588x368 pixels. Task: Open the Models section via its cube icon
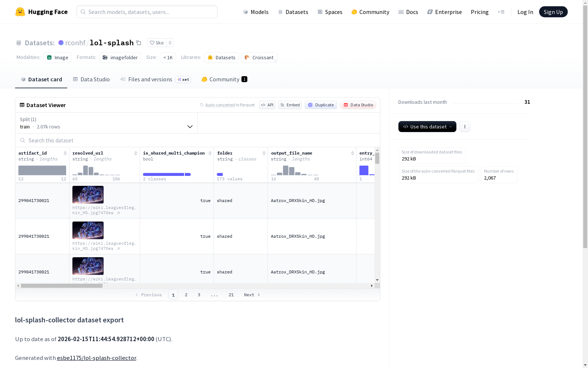click(x=245, y=12)
